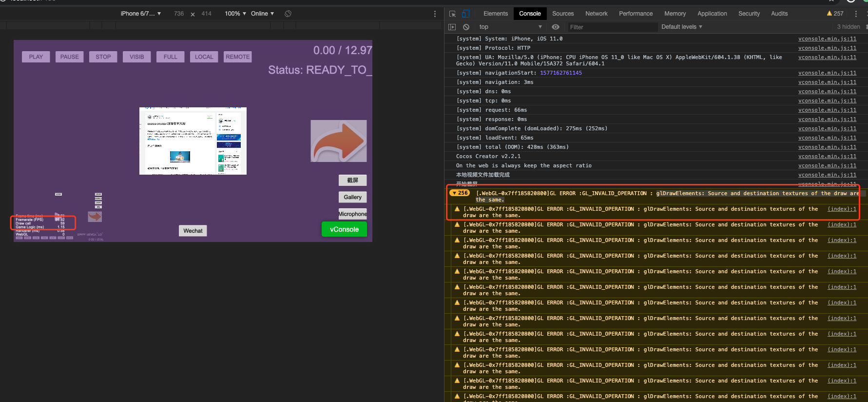Open the Audits tab
868x402 pixels.
pos(779,14)
